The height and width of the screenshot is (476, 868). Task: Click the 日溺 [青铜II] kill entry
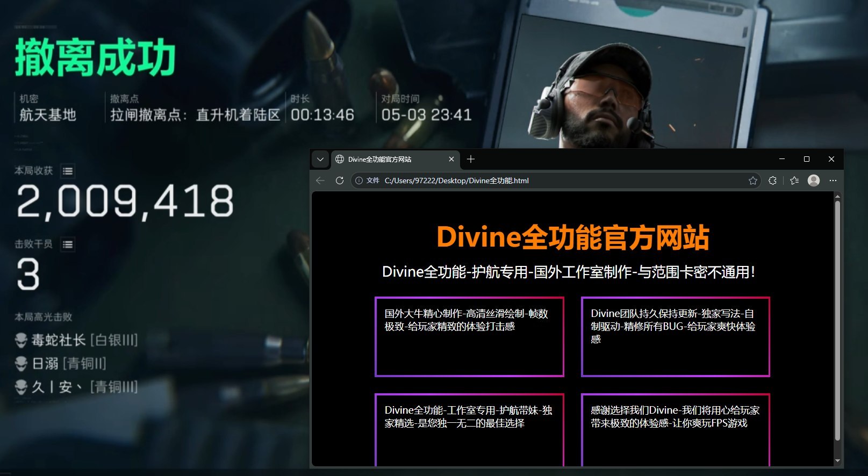[61, 364]
